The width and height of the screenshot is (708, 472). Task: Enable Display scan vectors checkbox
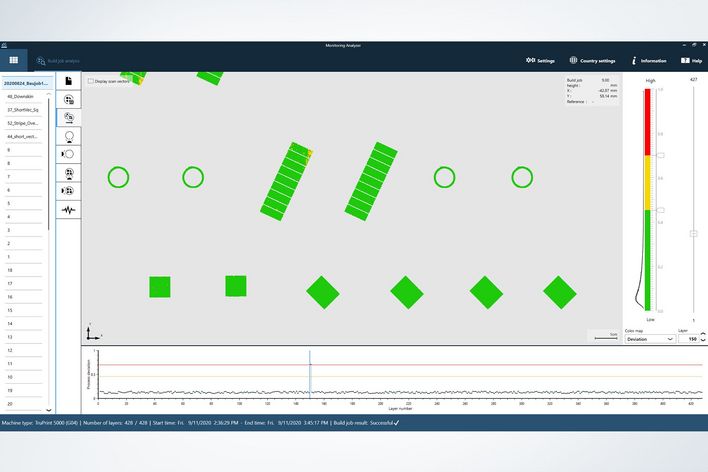coord(91,81)
